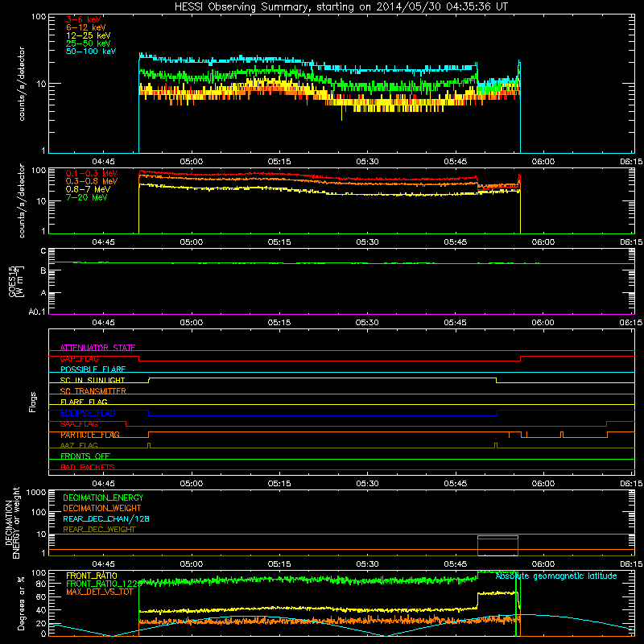Click 'Absolute geomagnetic latitude' label
This screenshot has height=644, width=644.
[x=556, y=576]
